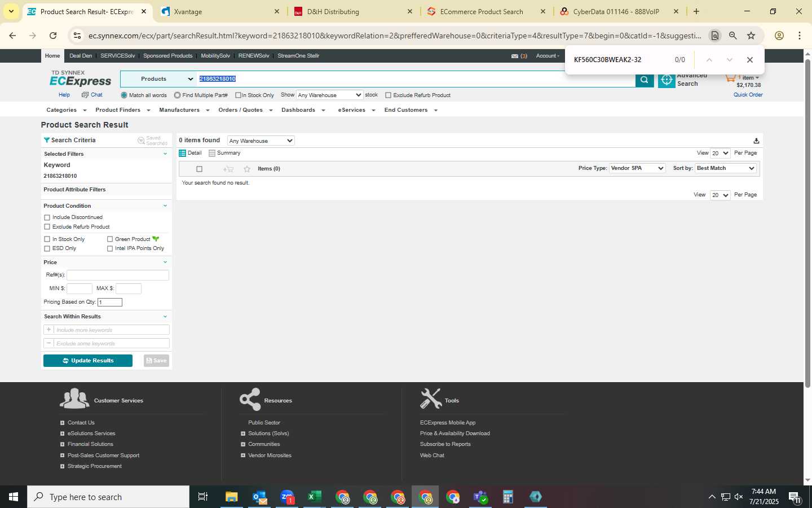
Task: Tick Exclude Refurb Product checkbox in top bar
Action: pyautogui.click(x=388, y=95)
